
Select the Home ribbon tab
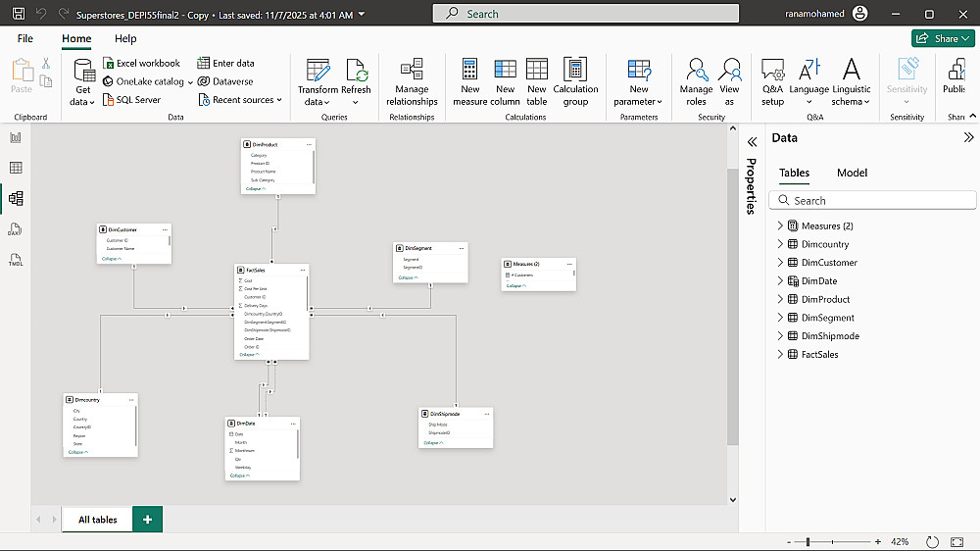[76, 39]
